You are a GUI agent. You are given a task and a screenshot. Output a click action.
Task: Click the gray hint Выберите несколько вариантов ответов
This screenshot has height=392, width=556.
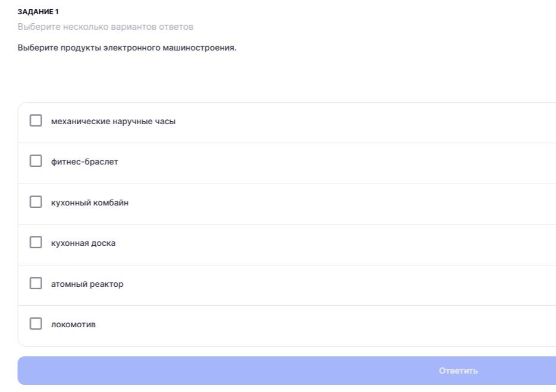click(105, 27)
